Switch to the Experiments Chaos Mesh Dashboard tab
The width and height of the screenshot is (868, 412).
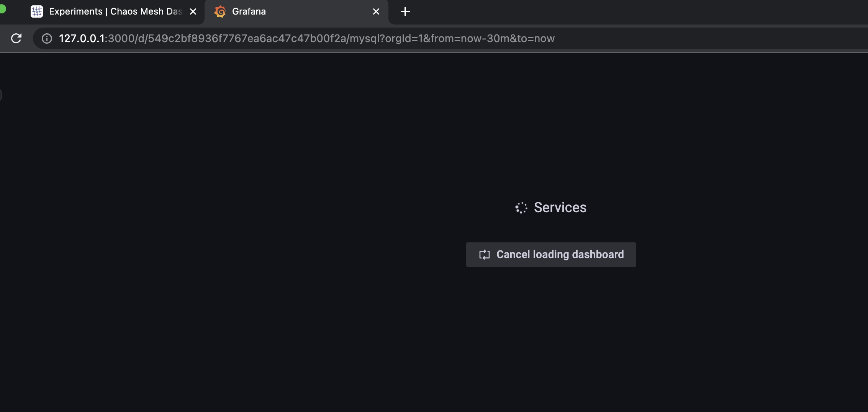click(x=107, y=11)
